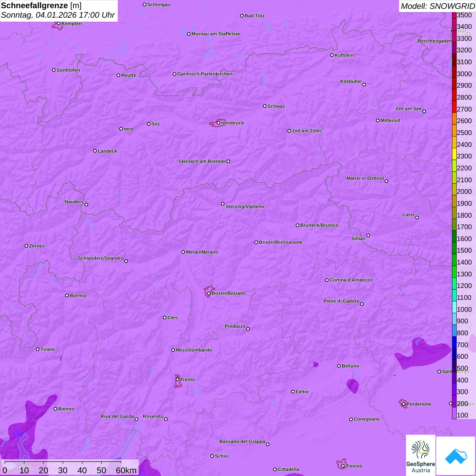Click the Pieve di Cadore label
This screenshot has height=476, width=476.
pos(341,301)
